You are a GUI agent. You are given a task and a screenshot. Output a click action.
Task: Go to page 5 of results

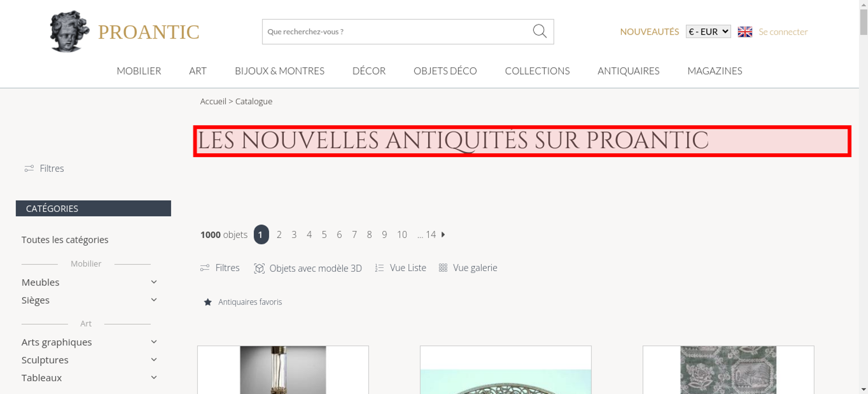(324, 234)
